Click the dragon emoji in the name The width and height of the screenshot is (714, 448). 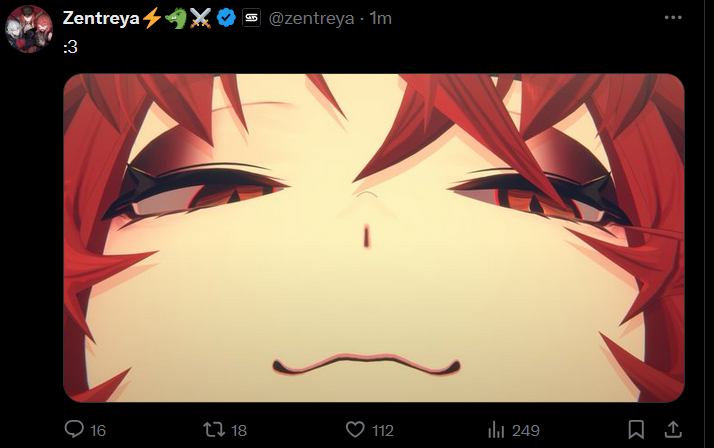click(x=176, y=18)
